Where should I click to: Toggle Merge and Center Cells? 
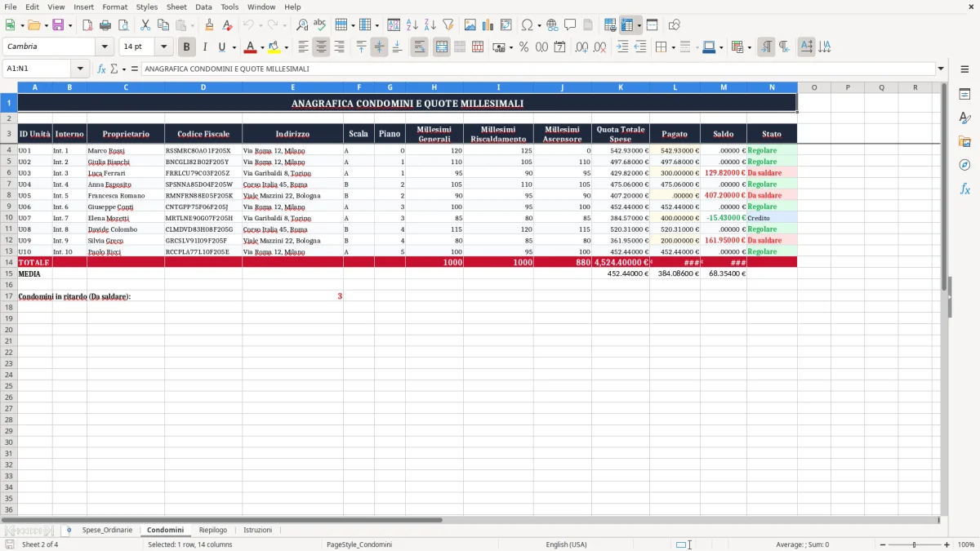point(441,47)
